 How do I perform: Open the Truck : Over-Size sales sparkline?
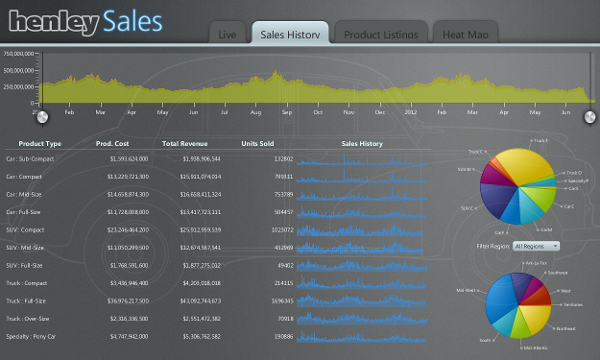362,319
